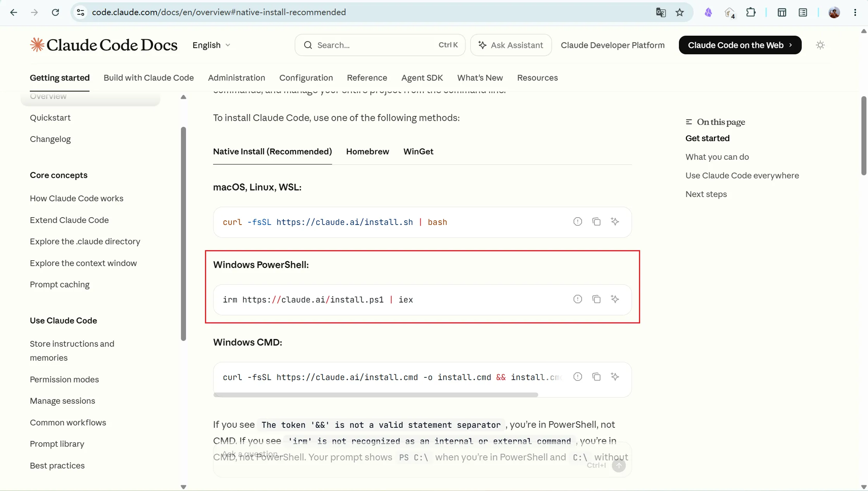Ask AI about the bash code block
Screen dimensions: 868x491
[x=615, y=221]
